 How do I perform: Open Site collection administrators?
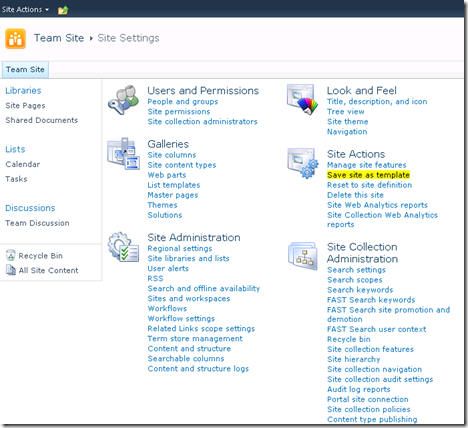click(x=203, y=122)
